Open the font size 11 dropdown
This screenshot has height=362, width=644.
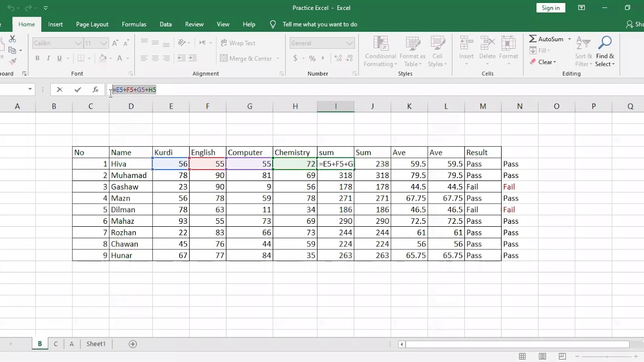104,43
